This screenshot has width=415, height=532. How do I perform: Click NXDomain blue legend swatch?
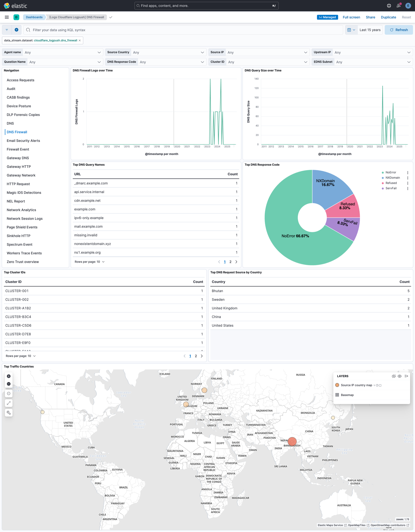(383, 178)
